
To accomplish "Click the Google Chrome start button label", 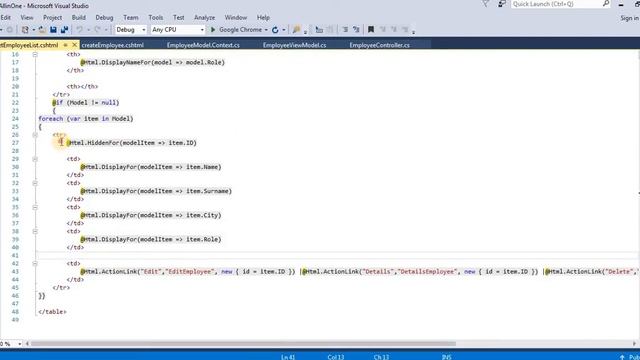I will [240, 30].
